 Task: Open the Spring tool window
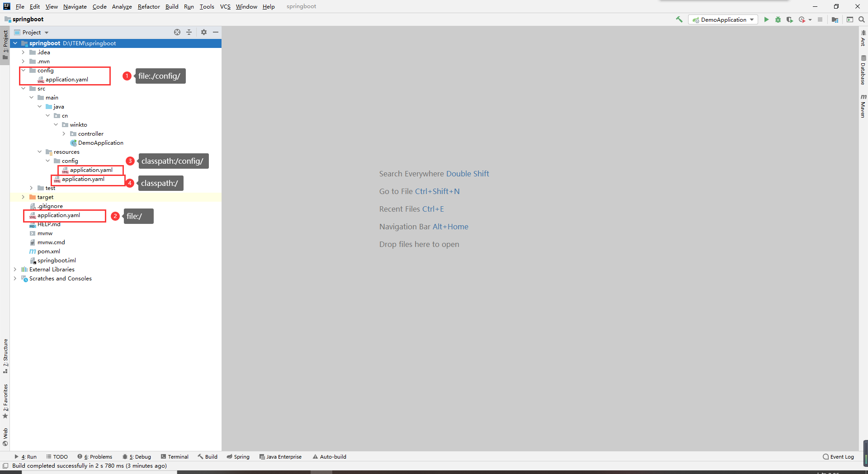[x=238, y=457]
